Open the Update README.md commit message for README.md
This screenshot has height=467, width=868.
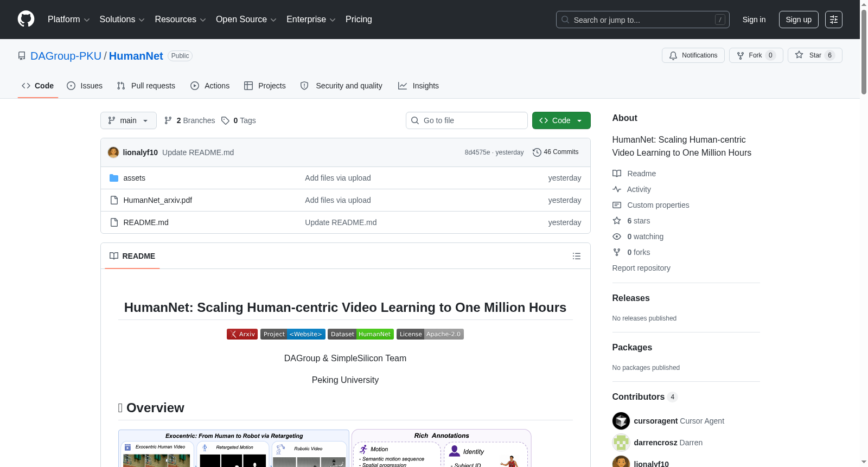pos(341,222)
